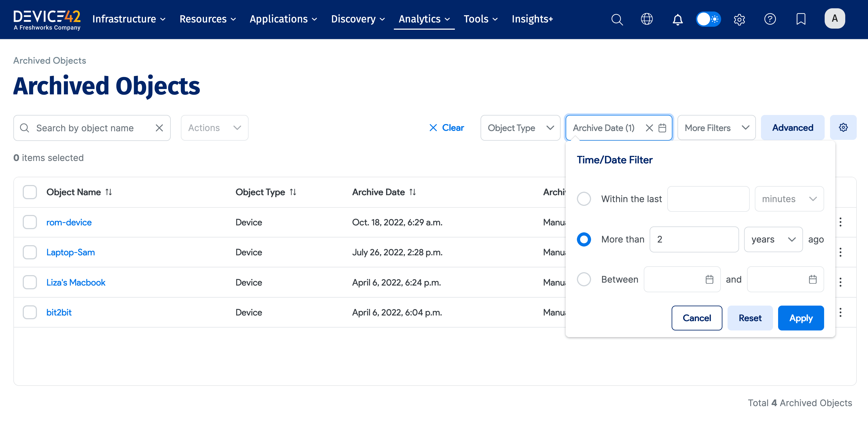Click the globe language icon in the top bar
The height and width of the screenshot is (431, 868).
pos(647,19)
